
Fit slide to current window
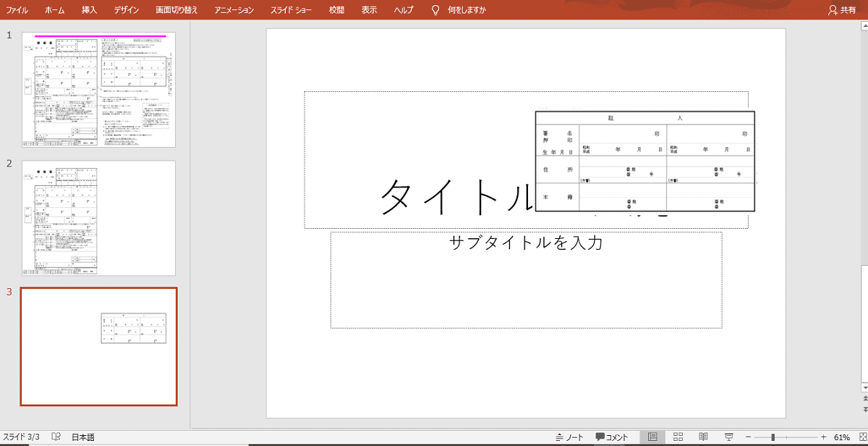[861, 437]
